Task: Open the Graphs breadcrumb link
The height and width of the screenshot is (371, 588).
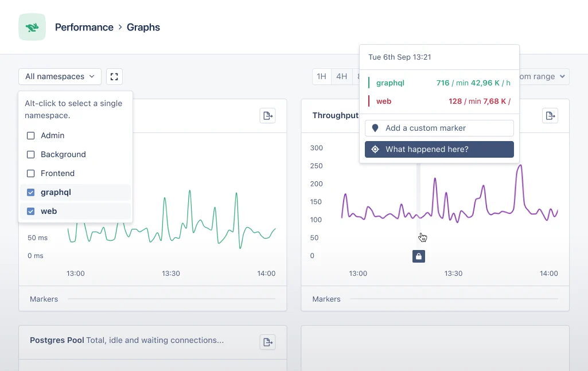Action: point(143,28)
